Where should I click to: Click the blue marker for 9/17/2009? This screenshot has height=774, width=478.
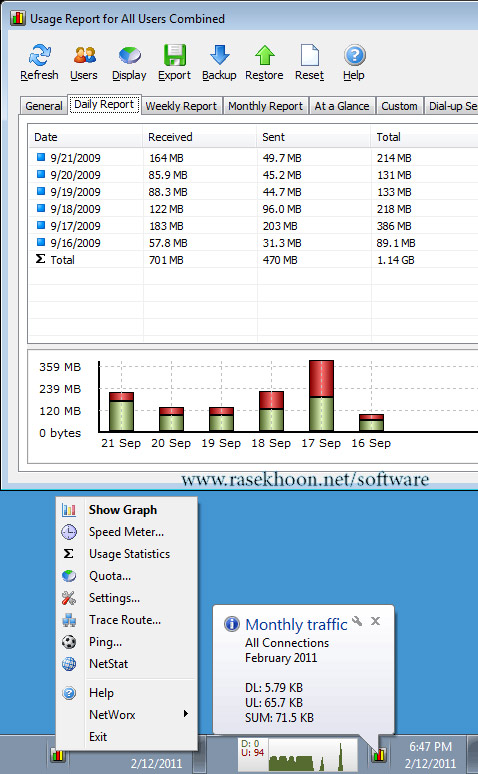[41, 225]
